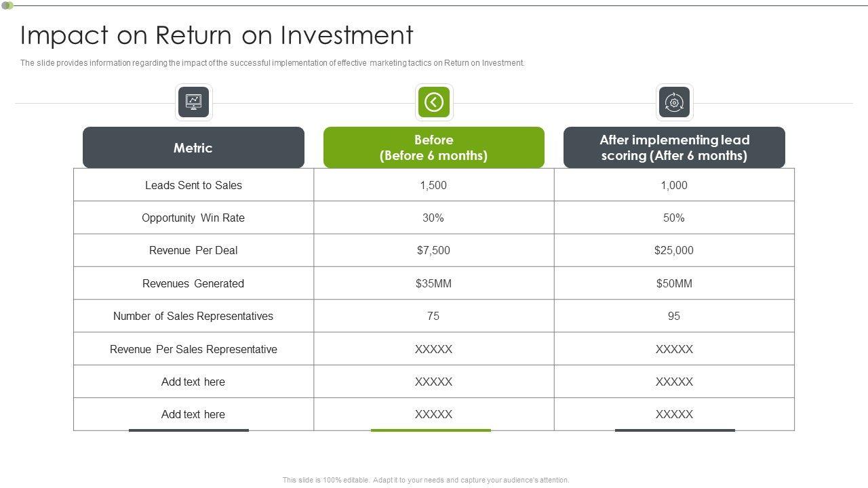
Task: Click the $50MM revenues generated cell
Action: [x=674, y=283]
